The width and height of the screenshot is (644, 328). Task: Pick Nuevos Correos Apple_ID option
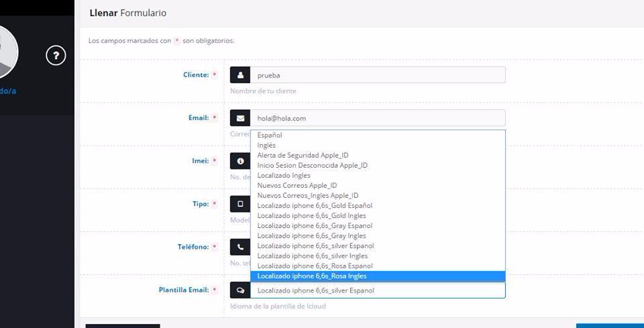(378, 186)
